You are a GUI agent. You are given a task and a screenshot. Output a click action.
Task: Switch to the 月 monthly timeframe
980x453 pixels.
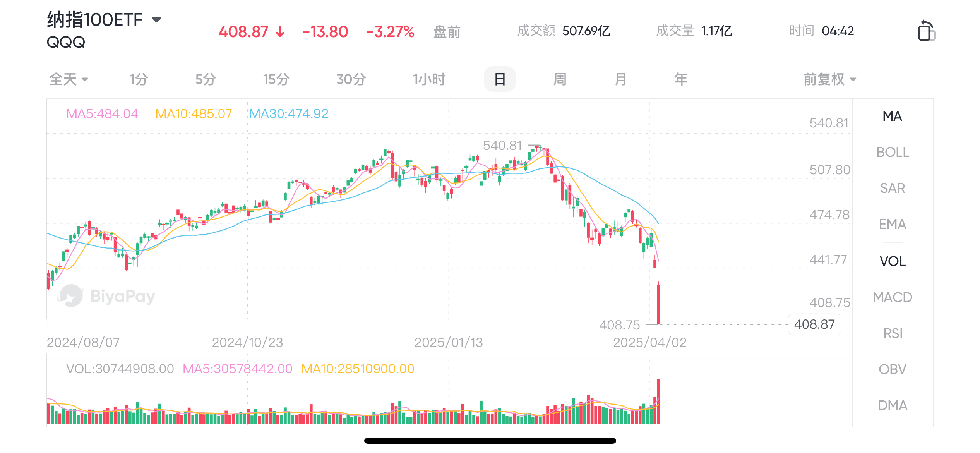pyautogui.click(x=620, y=79)
